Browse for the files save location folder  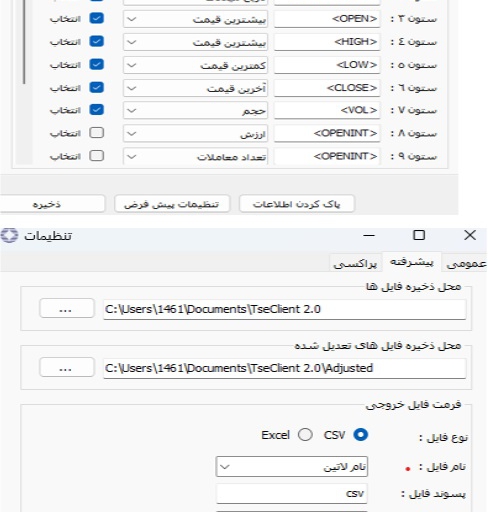[x=67, y=309]
